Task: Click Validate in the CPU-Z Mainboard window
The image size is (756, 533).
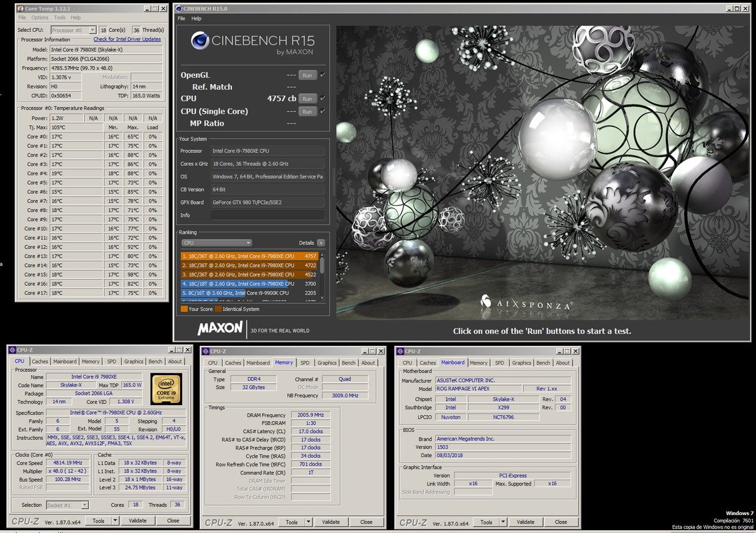Action: coord(525,522)
